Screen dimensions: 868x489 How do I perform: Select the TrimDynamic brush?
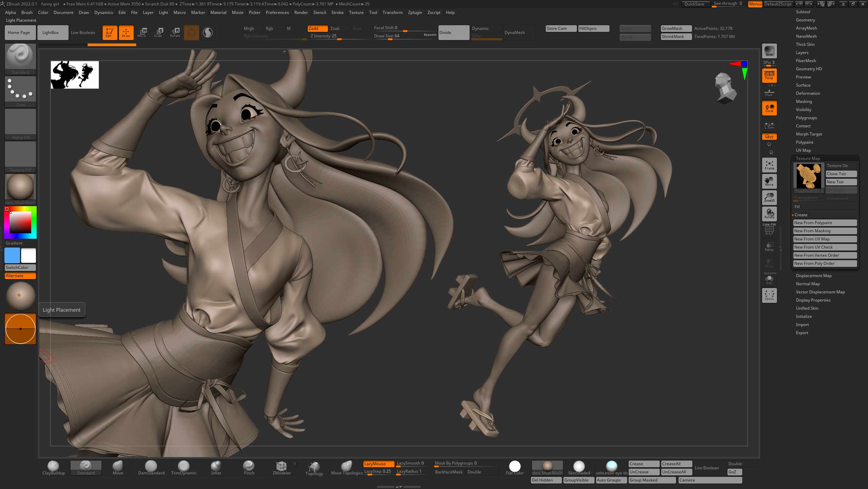[x=184, y=468]
